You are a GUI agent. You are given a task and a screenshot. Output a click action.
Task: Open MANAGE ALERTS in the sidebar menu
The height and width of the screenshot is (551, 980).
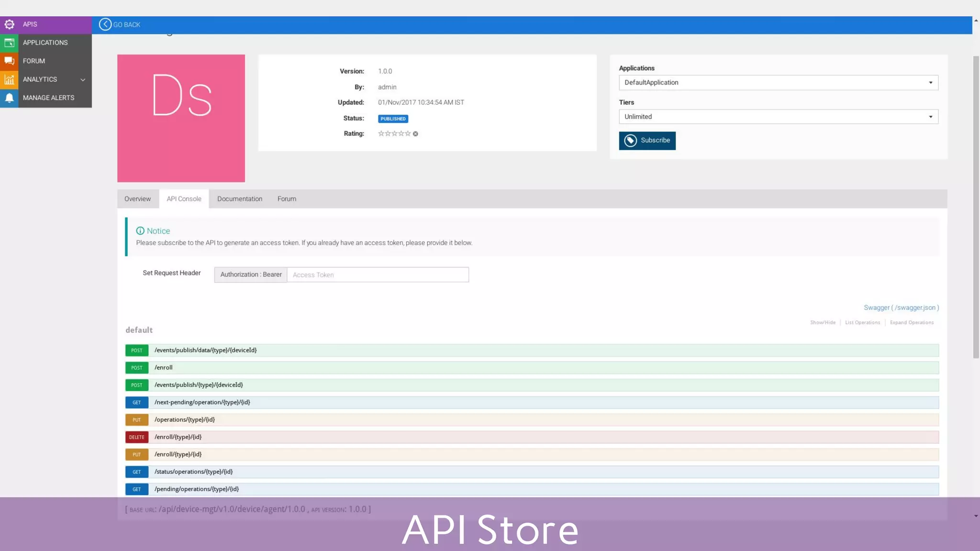click(46, 98)
